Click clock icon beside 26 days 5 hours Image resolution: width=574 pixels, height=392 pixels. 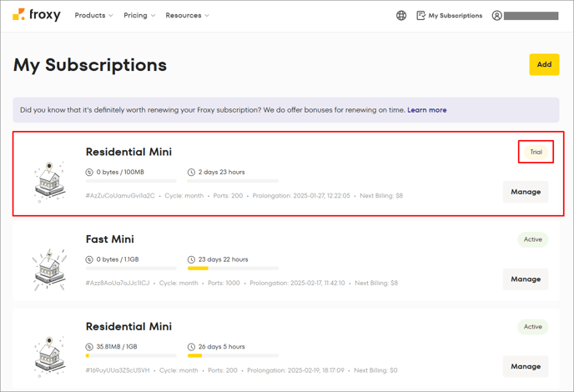click(x=191, y=347)
